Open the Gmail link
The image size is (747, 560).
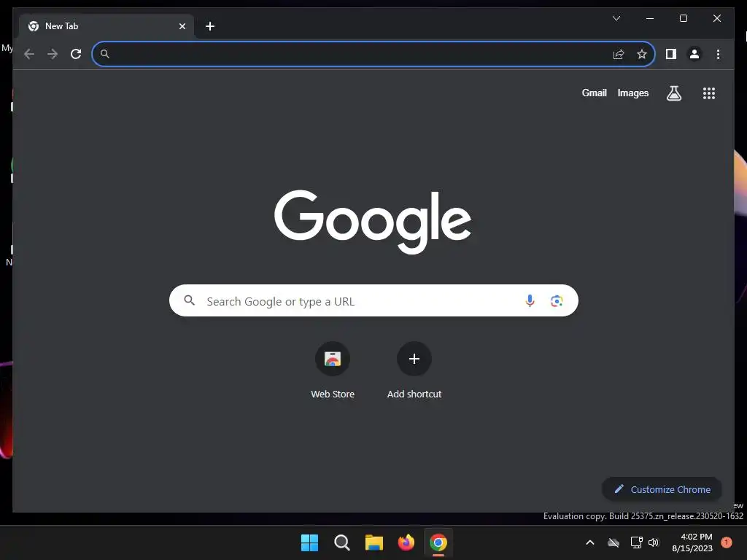coord(594,93)
